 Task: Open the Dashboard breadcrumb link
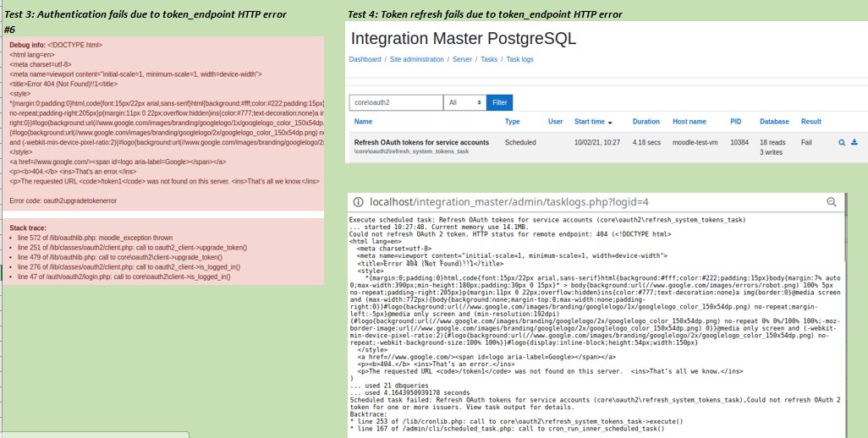click(x=365, y=59)
